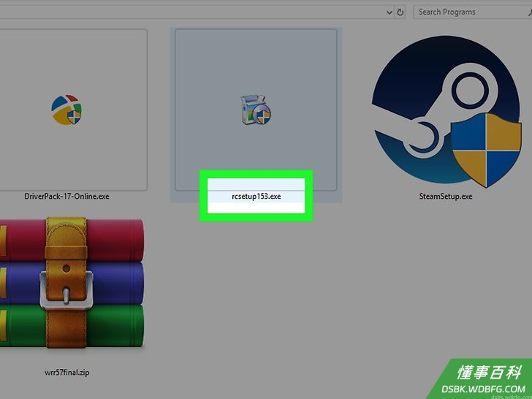Expand the address bar history dropdown
Screen dimensions: 532x399
point(389,12)
